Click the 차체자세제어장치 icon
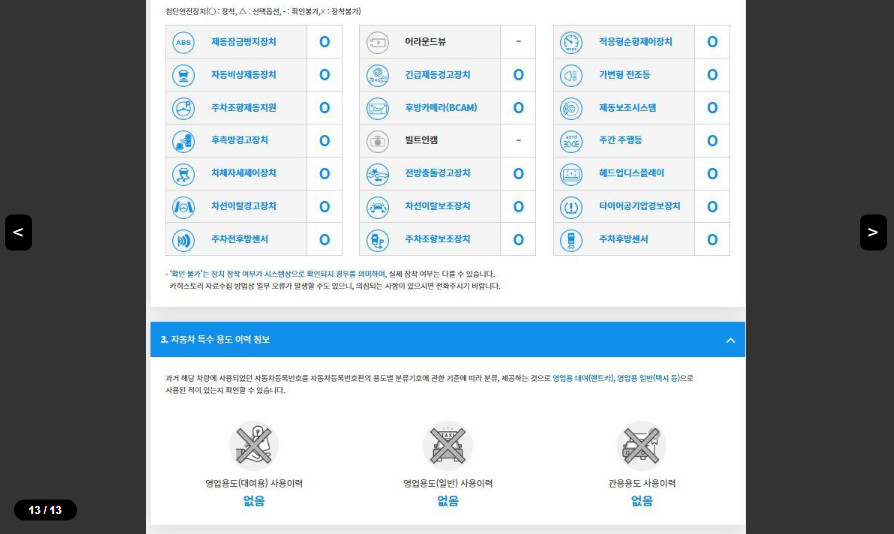Viewport: 894px width, 534px height. (x=184, y=174)
